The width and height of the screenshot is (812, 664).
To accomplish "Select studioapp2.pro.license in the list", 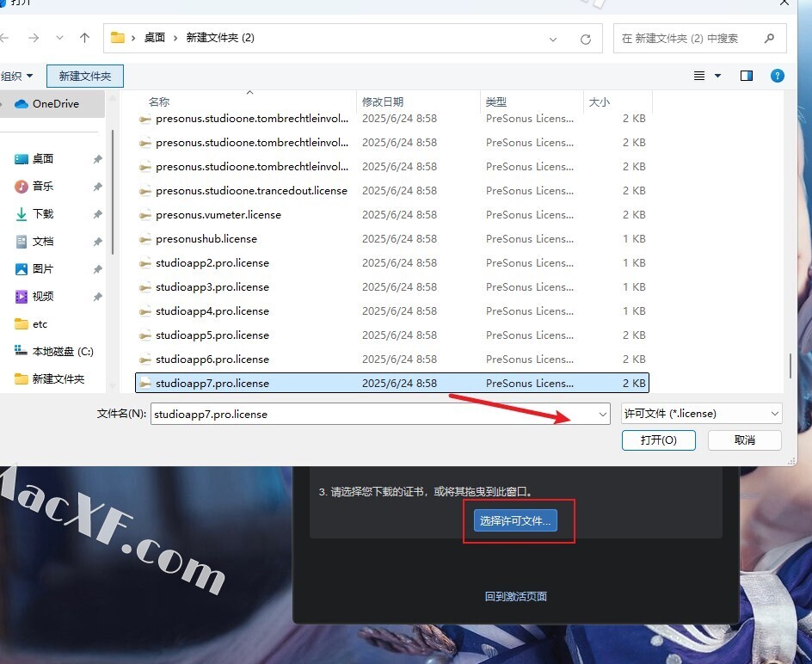I will (x=392, y=262).
